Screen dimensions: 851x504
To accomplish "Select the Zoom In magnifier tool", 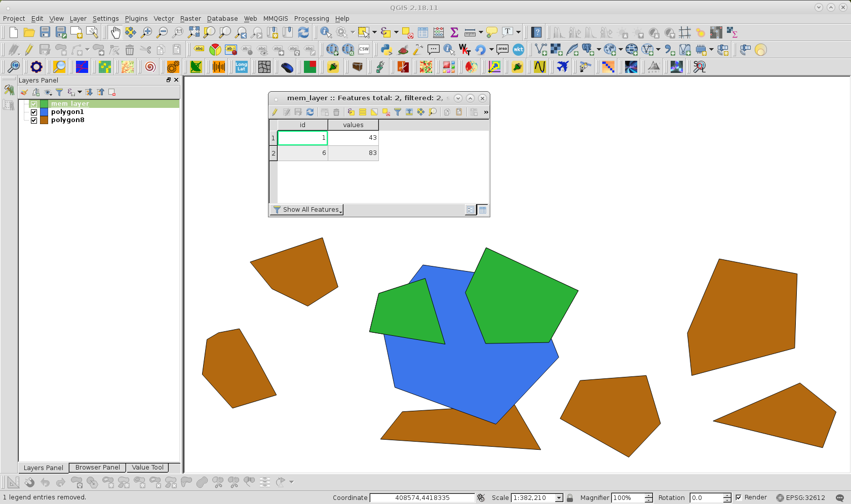I will 146,32.
